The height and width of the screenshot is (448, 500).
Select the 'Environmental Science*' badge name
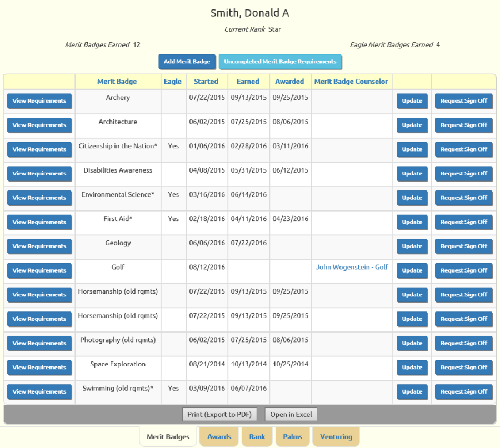pos(118,194)
